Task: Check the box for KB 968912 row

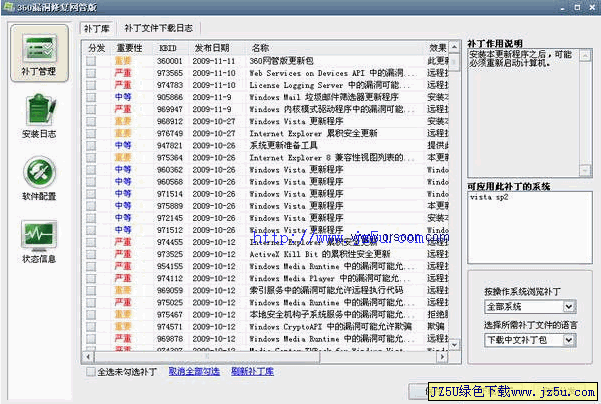Action: pyautogui.click(x=91, y=121)
